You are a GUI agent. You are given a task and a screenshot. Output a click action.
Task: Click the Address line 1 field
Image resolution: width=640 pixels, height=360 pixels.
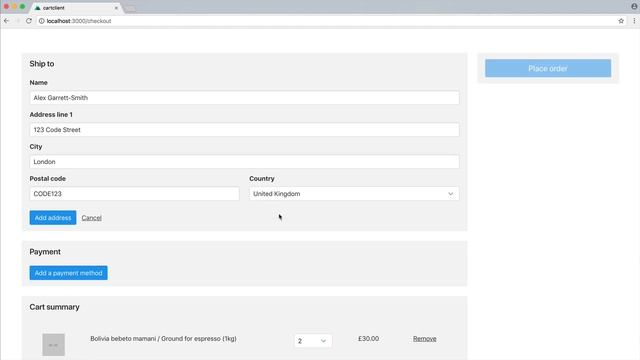click(x=244, y=130)
